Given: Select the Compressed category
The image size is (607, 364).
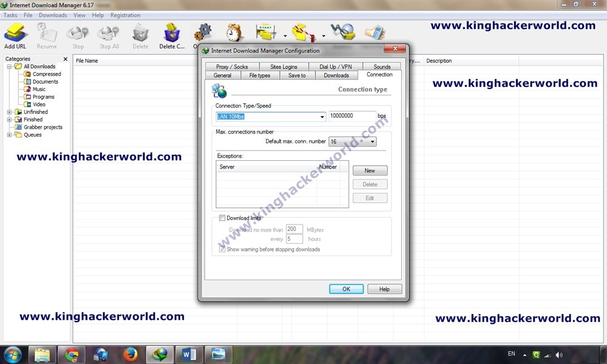Looking at the screenshot, I should pos(47,74).
